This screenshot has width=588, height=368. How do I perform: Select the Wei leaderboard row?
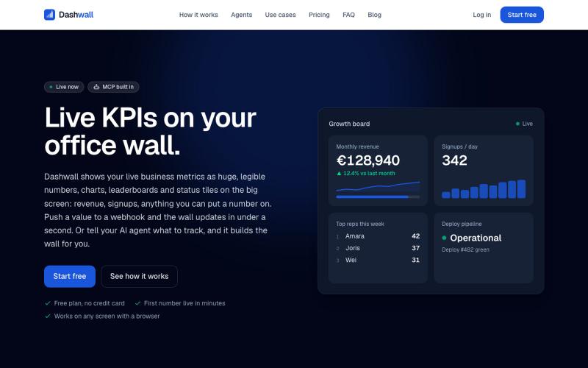(x=378, y=261)
